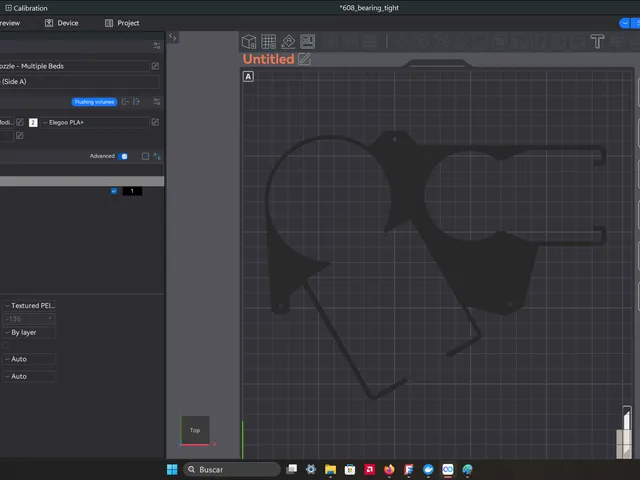Click the Add plate grid icon
Viewport: 640px width, 480px height.
[x=269, y=42]
